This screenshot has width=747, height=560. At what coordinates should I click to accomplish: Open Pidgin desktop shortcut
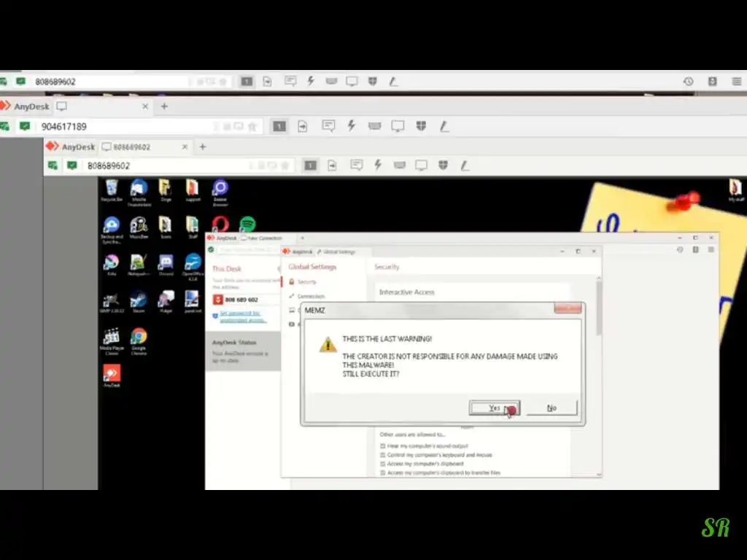pos(166,303)
